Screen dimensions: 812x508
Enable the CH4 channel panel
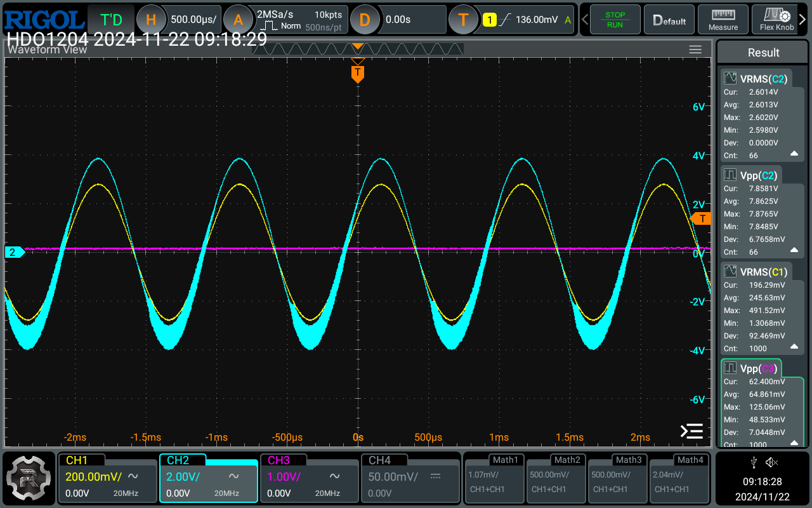410,478
